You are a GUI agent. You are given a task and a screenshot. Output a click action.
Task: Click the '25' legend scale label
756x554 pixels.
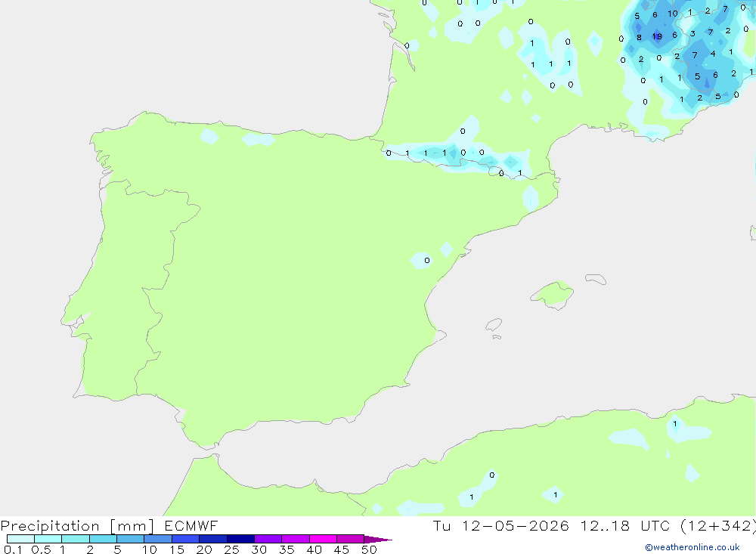(x=231, y=549)
